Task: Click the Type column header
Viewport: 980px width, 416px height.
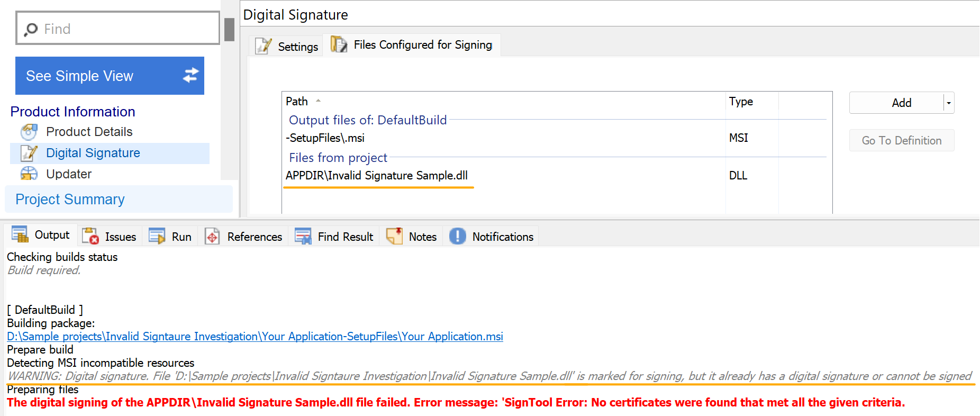Action: pos(741,101)
